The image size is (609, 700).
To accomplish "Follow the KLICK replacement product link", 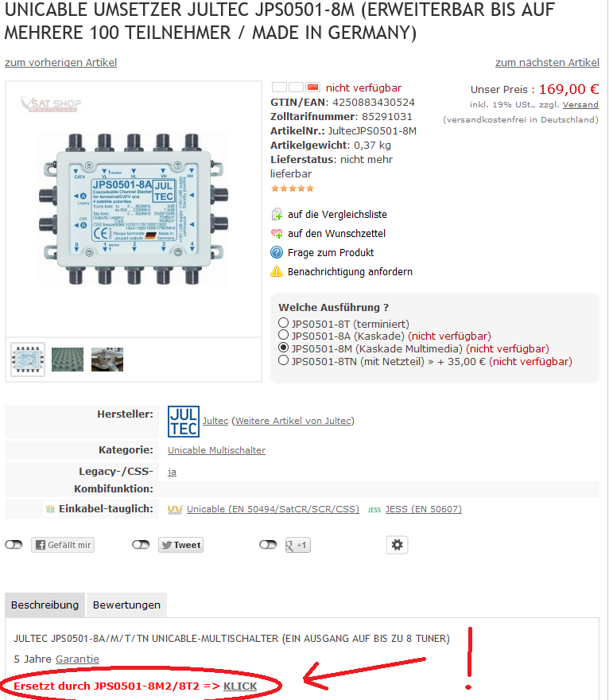I will (240, 685).
